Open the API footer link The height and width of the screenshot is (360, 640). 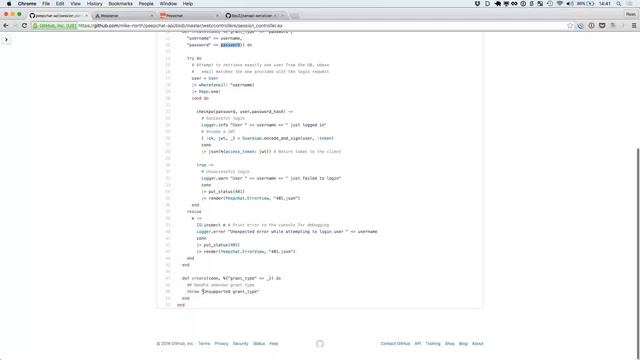tap(418, 344)
